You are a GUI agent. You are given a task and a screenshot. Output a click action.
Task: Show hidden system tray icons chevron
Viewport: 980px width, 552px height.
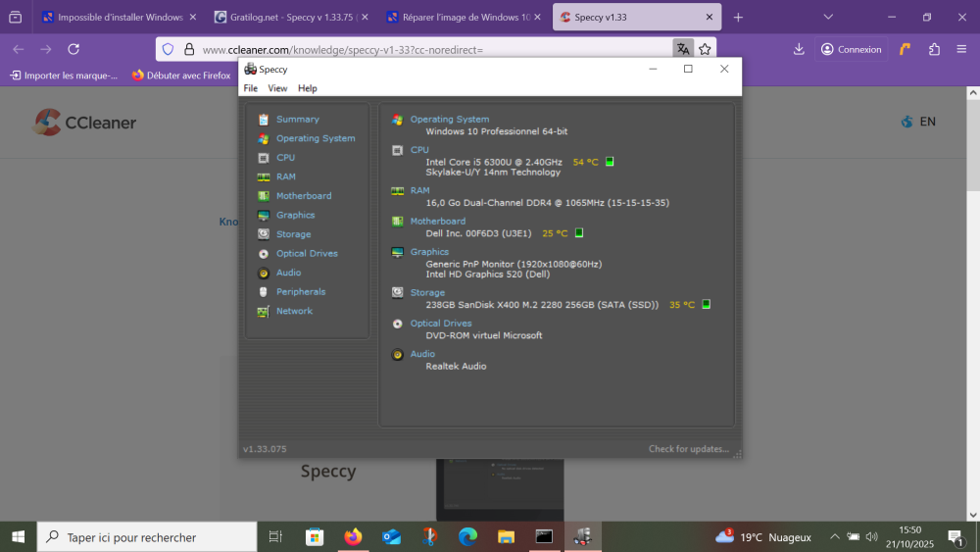coord(835,537)
